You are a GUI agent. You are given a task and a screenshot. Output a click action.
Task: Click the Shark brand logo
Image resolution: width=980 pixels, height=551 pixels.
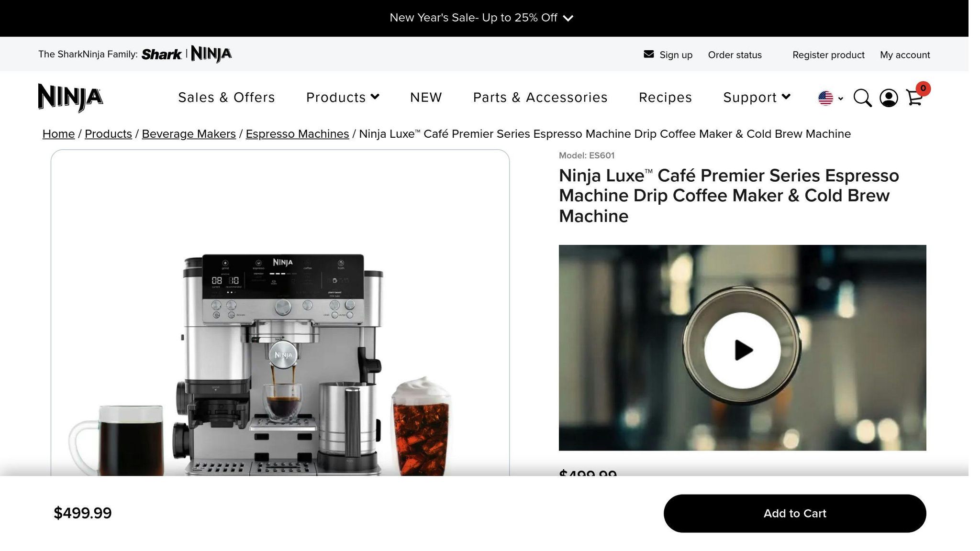click(161, 54)
